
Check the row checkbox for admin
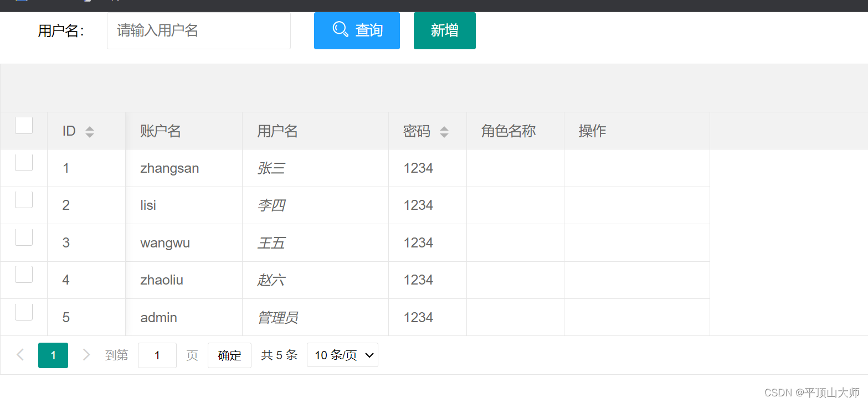click(x=24, y=312)
